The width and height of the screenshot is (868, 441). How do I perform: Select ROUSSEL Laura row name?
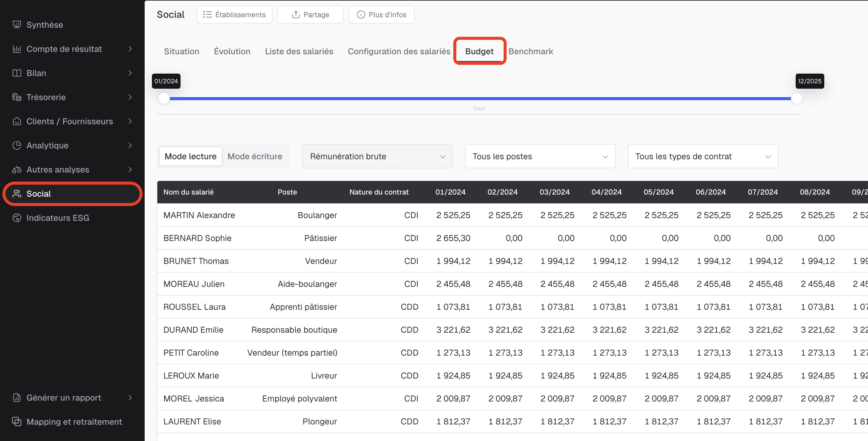(x=194, y=306)
